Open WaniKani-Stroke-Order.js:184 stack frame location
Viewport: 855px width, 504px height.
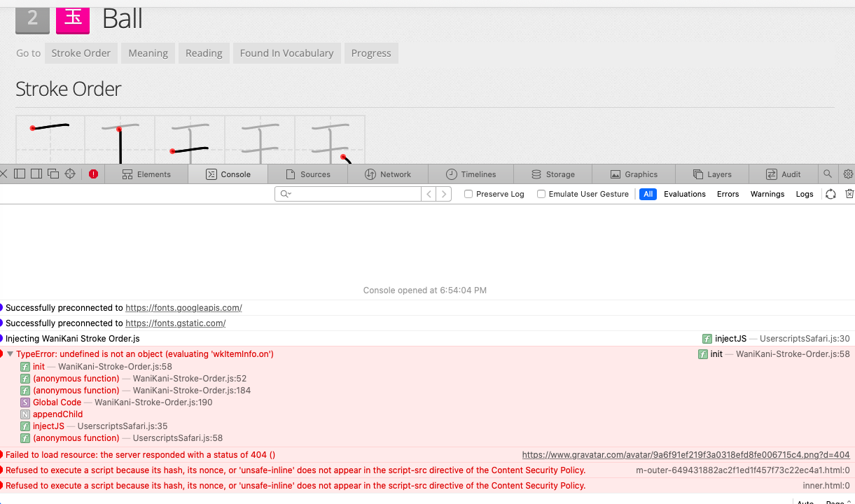(x=192, y=391)
